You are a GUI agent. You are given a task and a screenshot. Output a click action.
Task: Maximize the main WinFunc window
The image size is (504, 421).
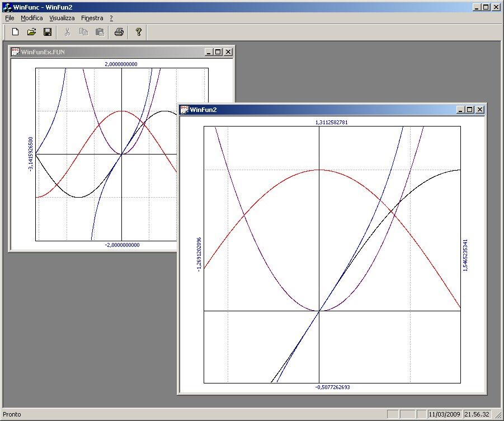pos(486,7)
